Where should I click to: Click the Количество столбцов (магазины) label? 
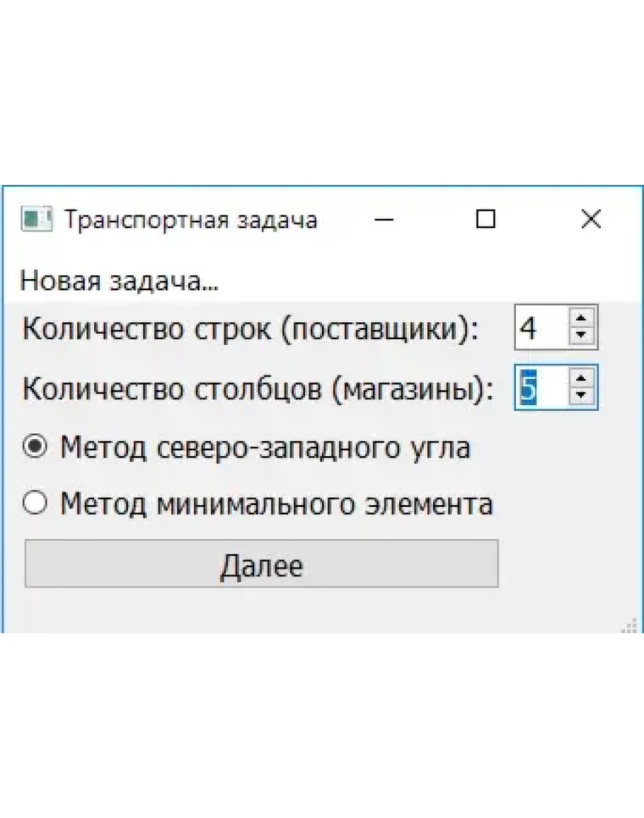[x=258, y=389]
